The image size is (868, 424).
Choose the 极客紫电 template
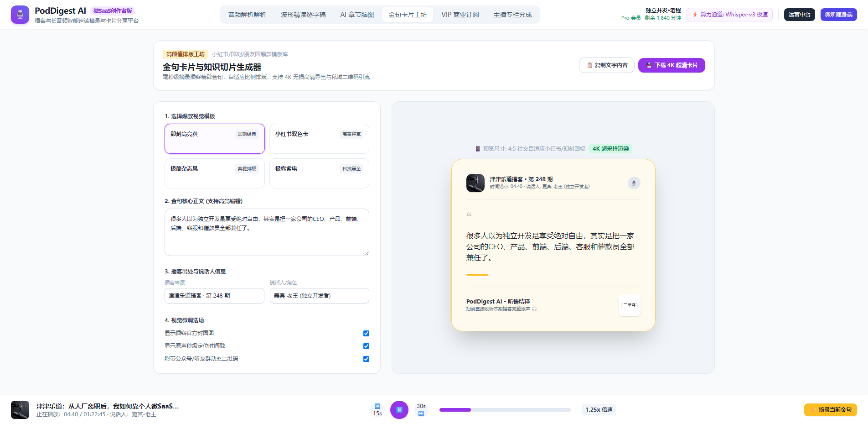[319, 173]
